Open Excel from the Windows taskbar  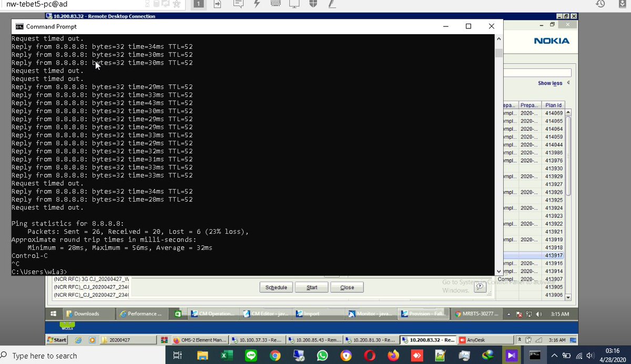227,356
